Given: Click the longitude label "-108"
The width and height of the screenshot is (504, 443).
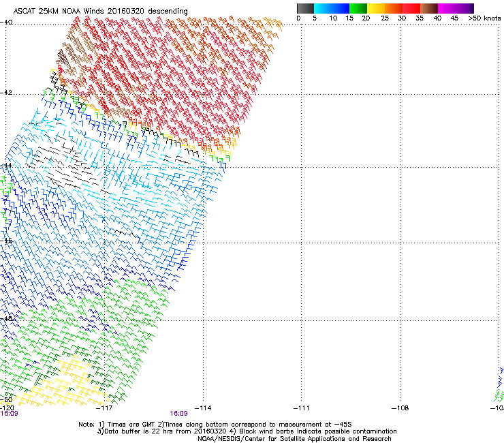Looking at the screenshot, I should [400, 408].
